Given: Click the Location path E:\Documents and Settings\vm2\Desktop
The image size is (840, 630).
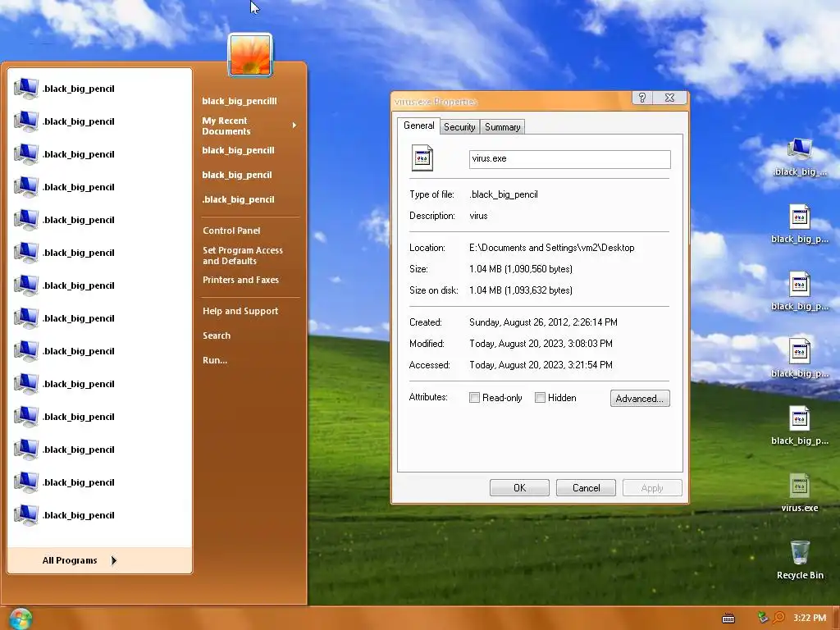Looking at the screenshot, I should 552,248.
